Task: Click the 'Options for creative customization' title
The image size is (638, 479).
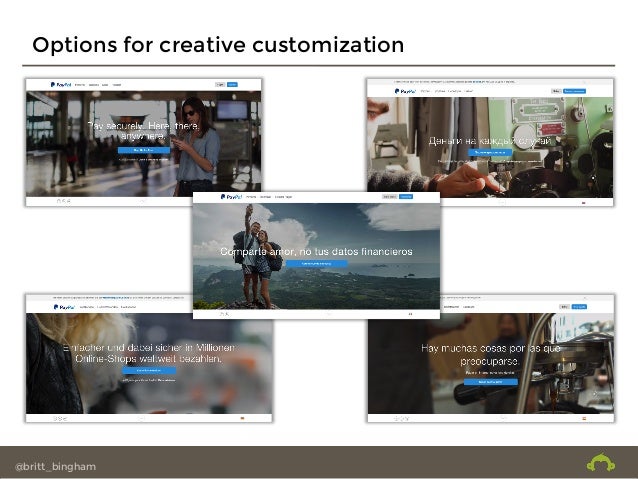Action: [x=218, y=45]
